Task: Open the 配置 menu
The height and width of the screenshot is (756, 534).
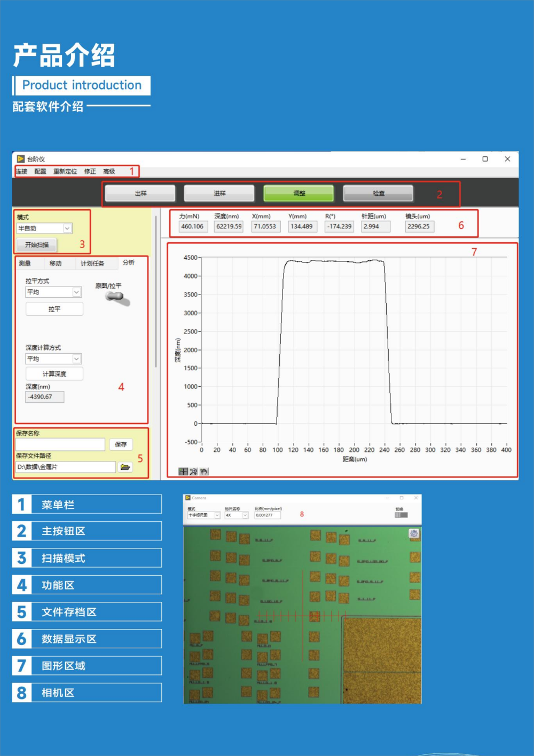Action: point(40,171)
